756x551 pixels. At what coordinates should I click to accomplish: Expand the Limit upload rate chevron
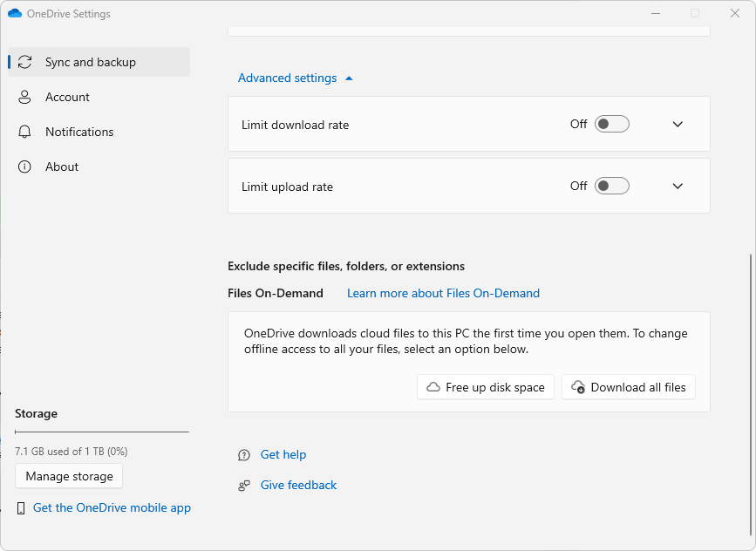tap(678, 186)
